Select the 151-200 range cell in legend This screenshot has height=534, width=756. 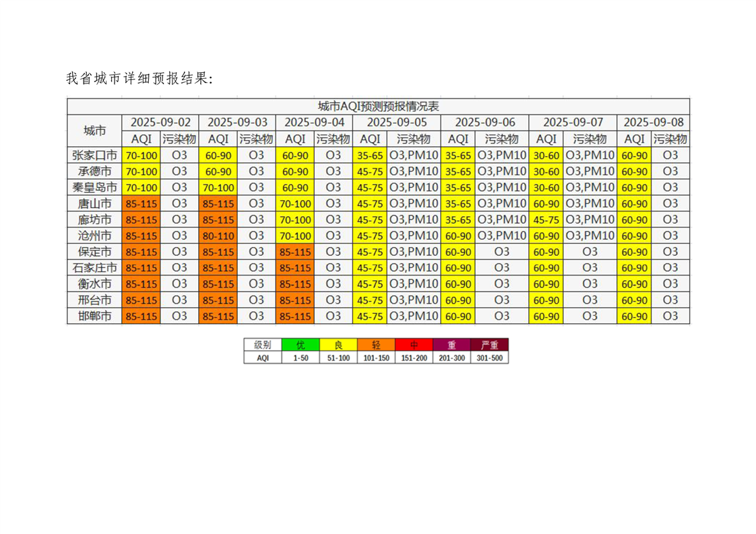pyautogui.click(x=414, y=358)
